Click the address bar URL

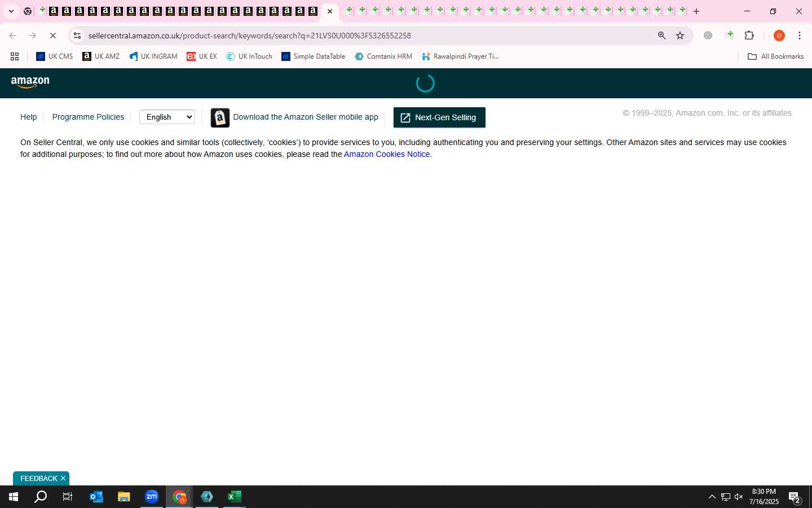coord(249,36)
